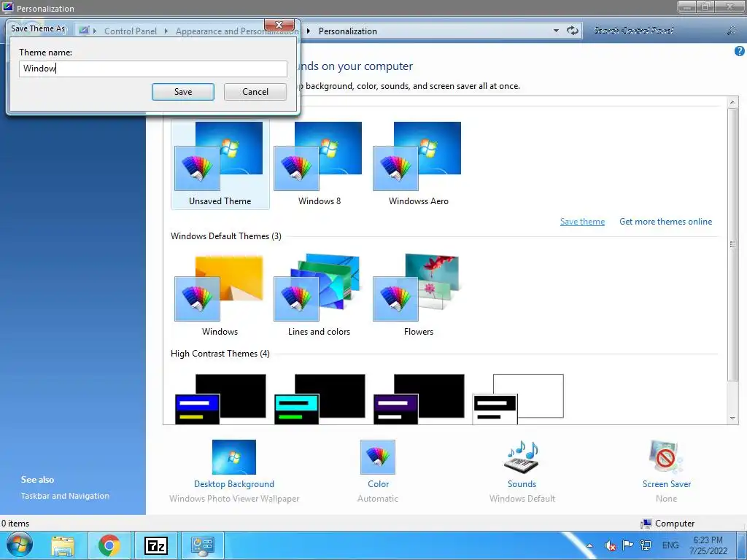Screen dimensions: 747x560
Task: Click the themes list scroll up arrow
Action: (732, 102)
